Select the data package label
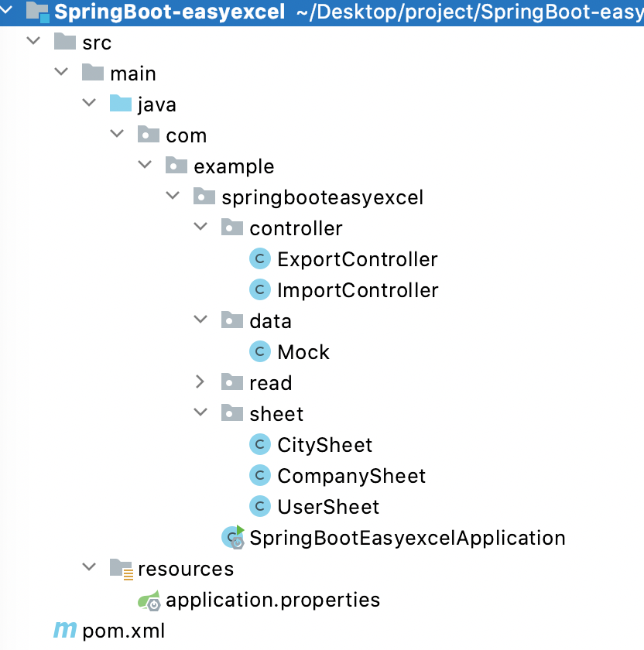Image resolution: width=644 pixels, height=650 pixels. 271,321
